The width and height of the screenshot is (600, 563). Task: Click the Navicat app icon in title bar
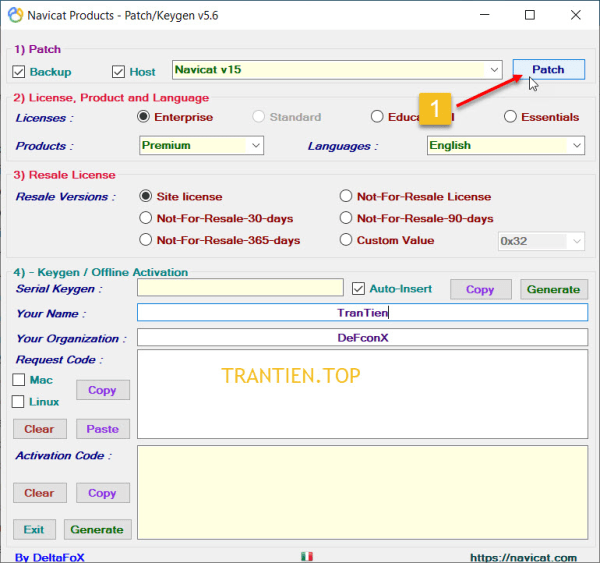point(16,15)
